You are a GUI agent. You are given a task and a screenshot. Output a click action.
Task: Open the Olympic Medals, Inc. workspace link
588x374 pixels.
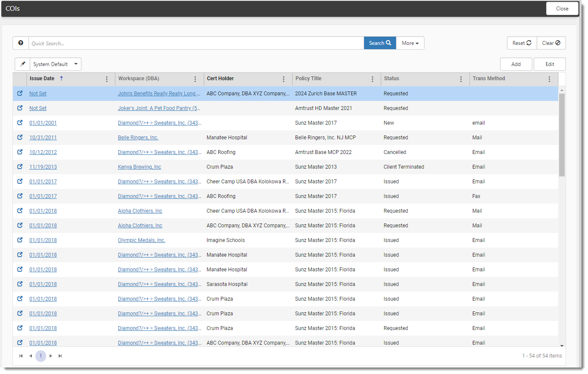click(x=141, y=240)
